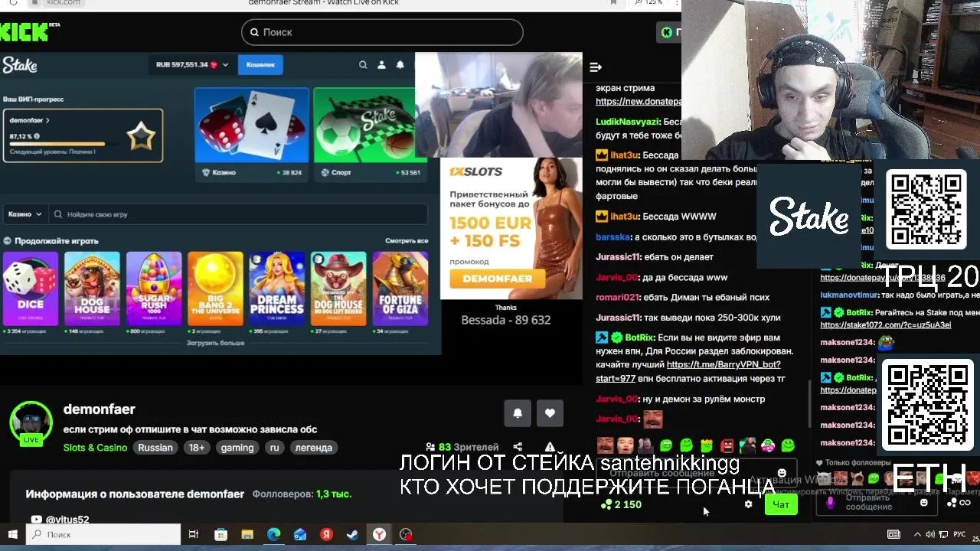Select the 18+ tag
Screen dimensions: 980x551
197,448
